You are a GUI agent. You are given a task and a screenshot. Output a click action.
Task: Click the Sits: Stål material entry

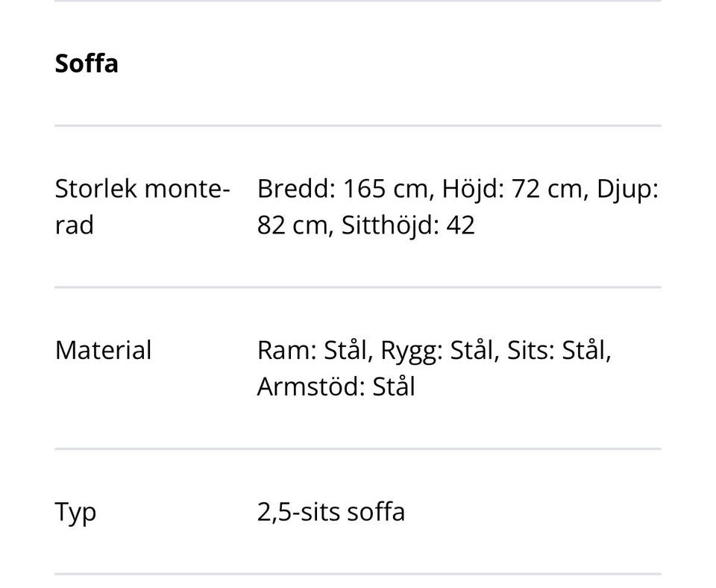tap(559, 350)
